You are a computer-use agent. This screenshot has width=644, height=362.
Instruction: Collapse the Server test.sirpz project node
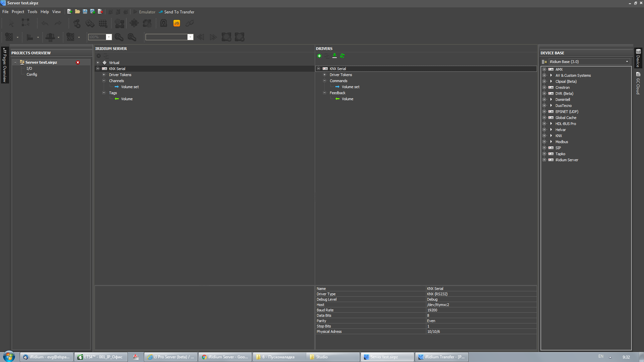(15, 62)
